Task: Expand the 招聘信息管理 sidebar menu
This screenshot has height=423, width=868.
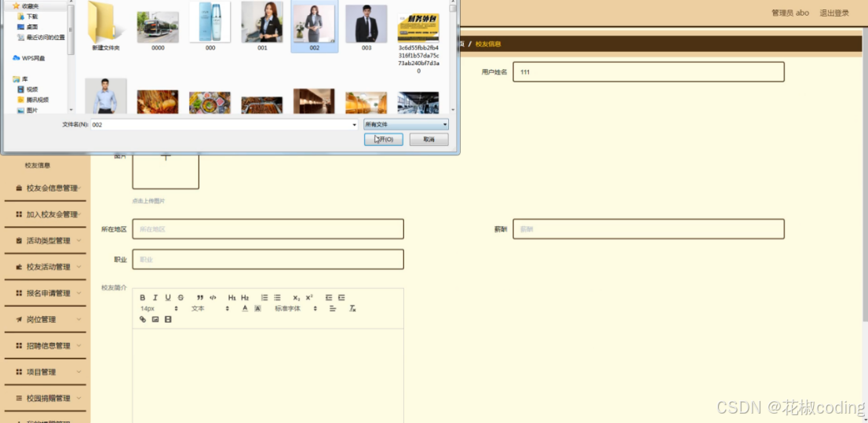Action: tap(46, 345)
